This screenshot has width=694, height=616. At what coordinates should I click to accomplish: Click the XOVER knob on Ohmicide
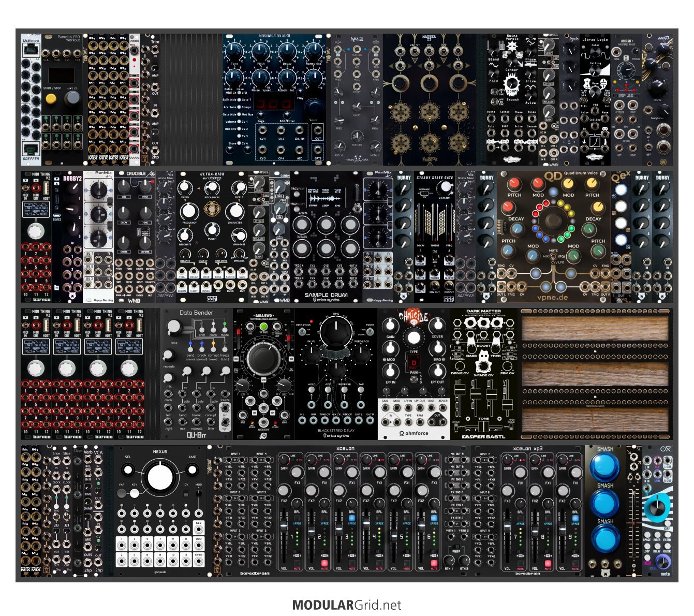[x=437, y=325]
